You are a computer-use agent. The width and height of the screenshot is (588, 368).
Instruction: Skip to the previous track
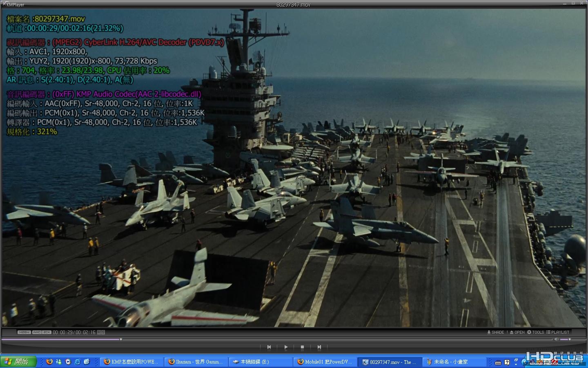point(269,347)
